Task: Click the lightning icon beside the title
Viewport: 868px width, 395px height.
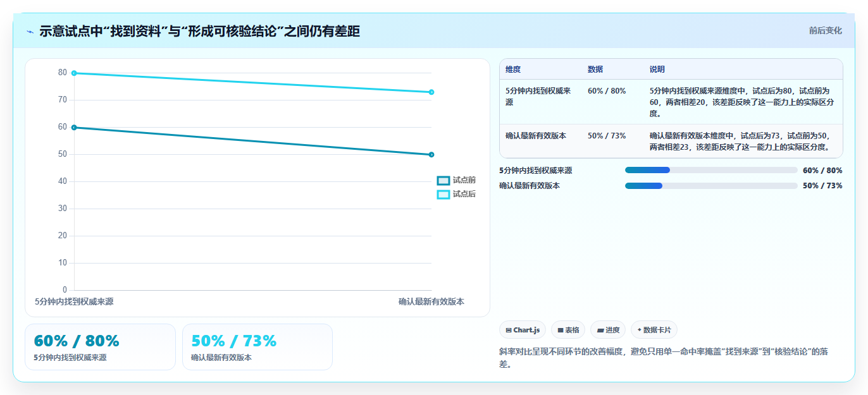Action: tap(30, 32)
